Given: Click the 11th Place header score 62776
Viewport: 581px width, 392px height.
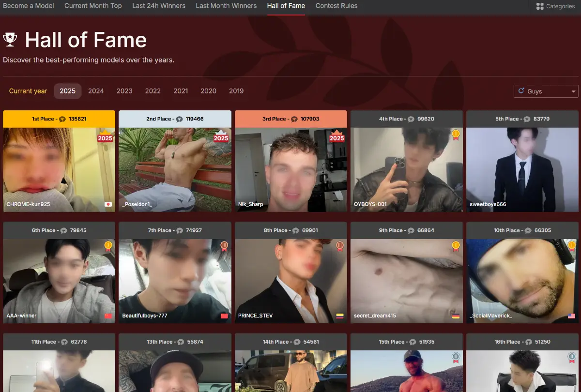Looking at the screenshot, I should (78, 342).
